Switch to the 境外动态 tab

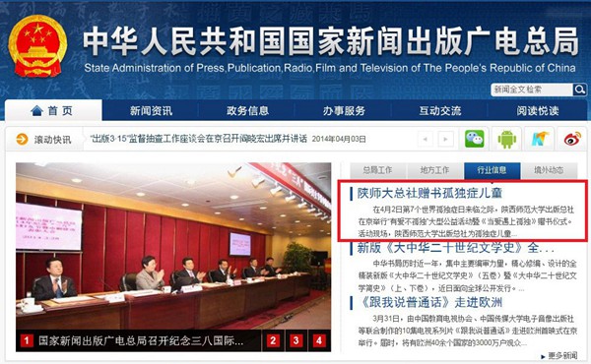pyautogui.click(x=549, y=170)
